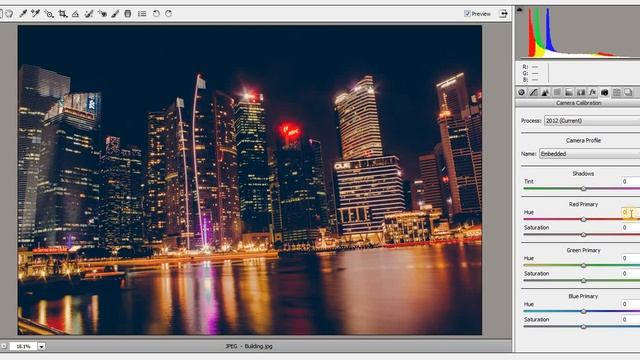Image resolution: width=640 pixels, height=360 pixels.
Task: Open the zoom level dropdown arrow
Action: [x=42, y=346]
